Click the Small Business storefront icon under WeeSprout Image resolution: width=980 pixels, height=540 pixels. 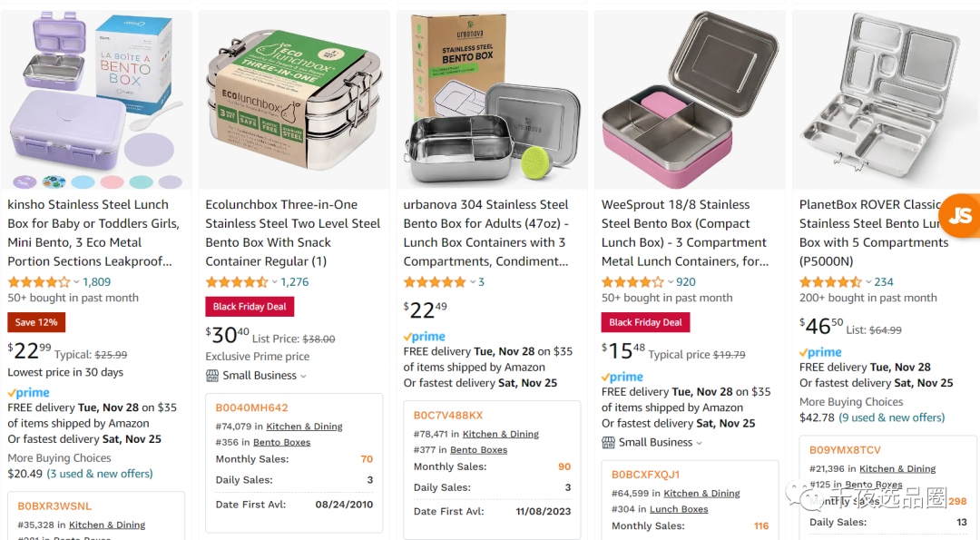point(608,443)
